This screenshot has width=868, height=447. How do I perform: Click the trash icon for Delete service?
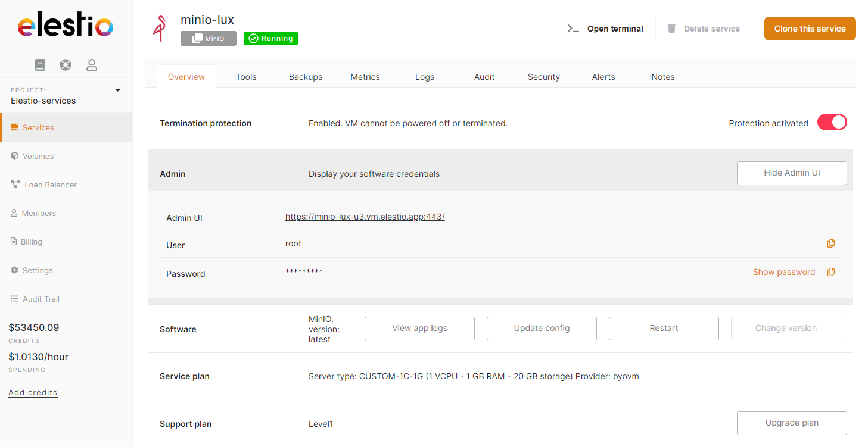click(x=671, y=28)
